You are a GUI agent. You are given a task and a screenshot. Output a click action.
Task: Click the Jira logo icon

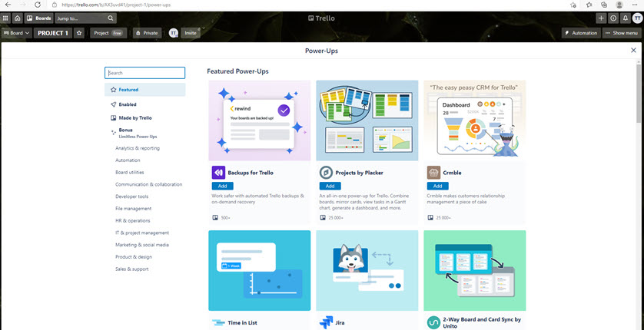326,322
